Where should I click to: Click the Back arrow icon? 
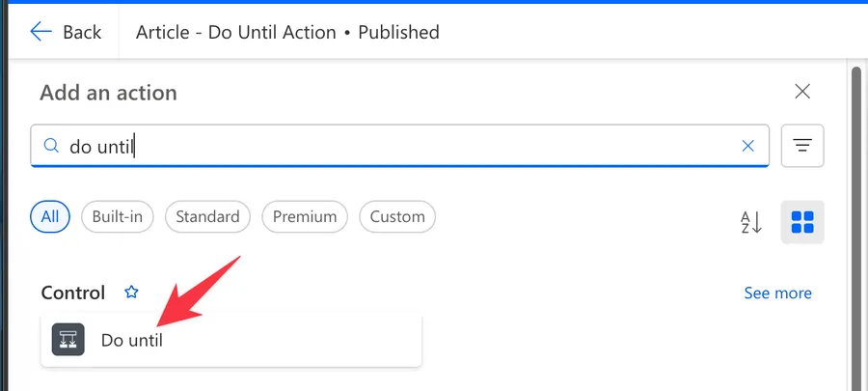(x=41, y=32)
